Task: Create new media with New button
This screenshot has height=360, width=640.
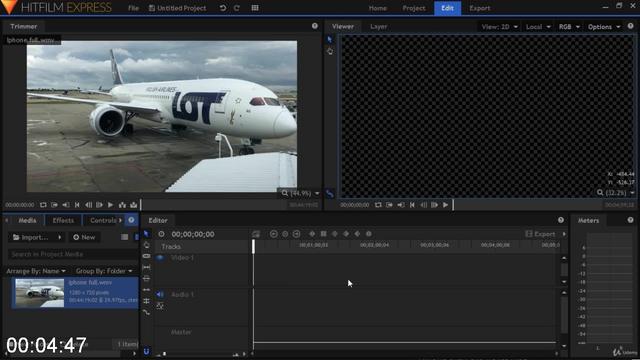Action: click(84, 237)
